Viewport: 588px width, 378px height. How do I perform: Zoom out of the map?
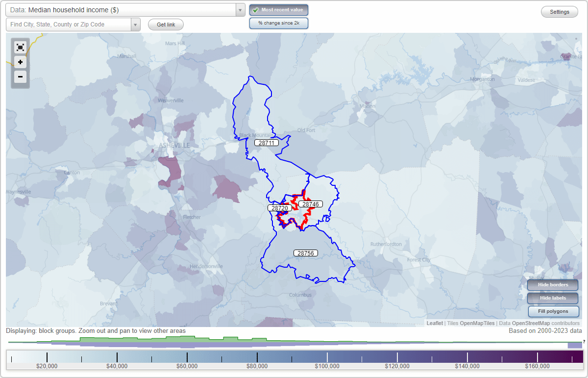[20, 76]
